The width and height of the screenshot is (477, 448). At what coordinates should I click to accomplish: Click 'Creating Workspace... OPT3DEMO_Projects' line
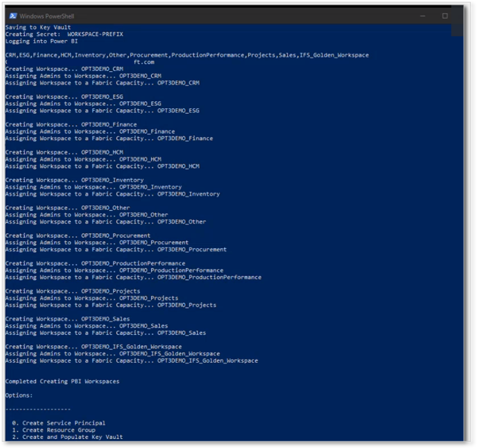point(73,291)
